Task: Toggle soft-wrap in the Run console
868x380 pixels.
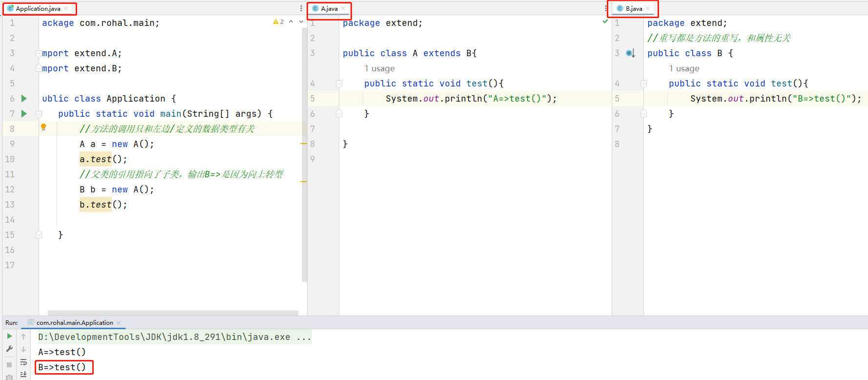Action: point(23,362)
